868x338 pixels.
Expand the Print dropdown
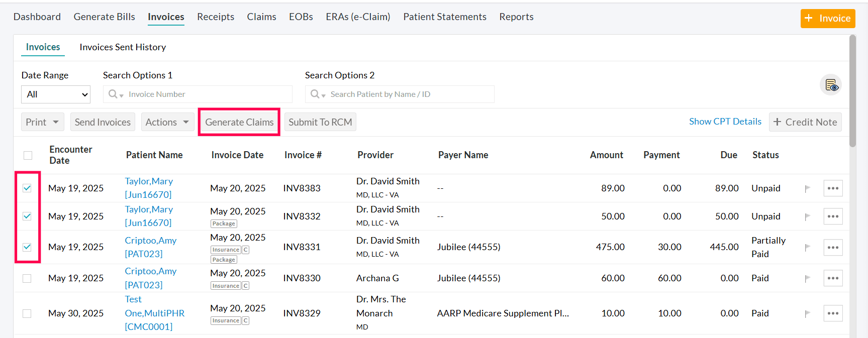(x=42, y=122)
